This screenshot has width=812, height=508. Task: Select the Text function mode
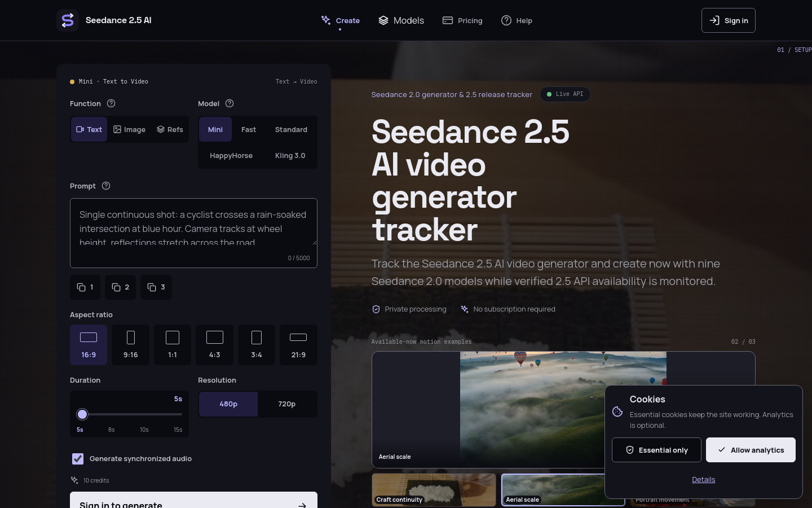coord(89,129)
